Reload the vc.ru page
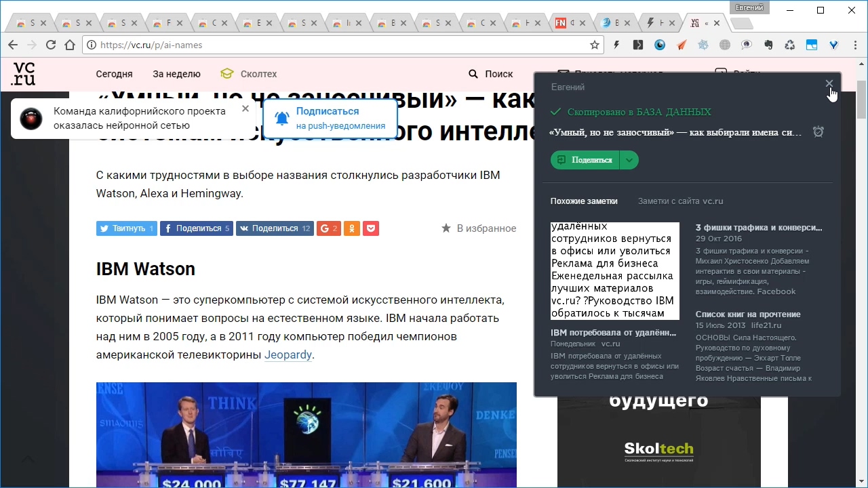868x488 pixels. point(51,45)
